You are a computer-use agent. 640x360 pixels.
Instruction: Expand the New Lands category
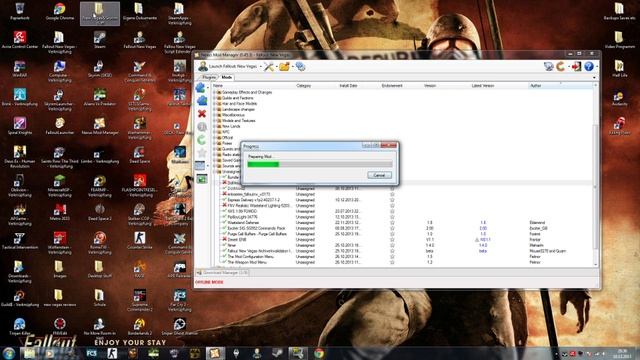214,127
